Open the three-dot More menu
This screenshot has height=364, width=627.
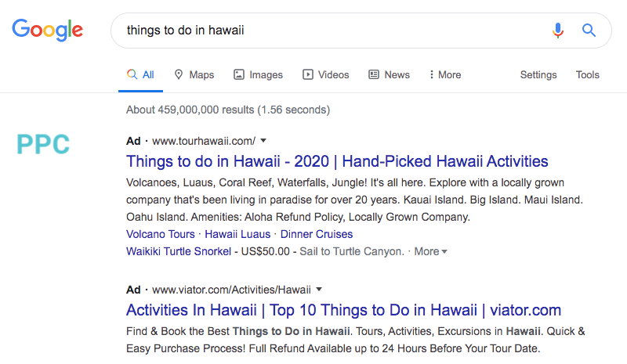point(445,74)
